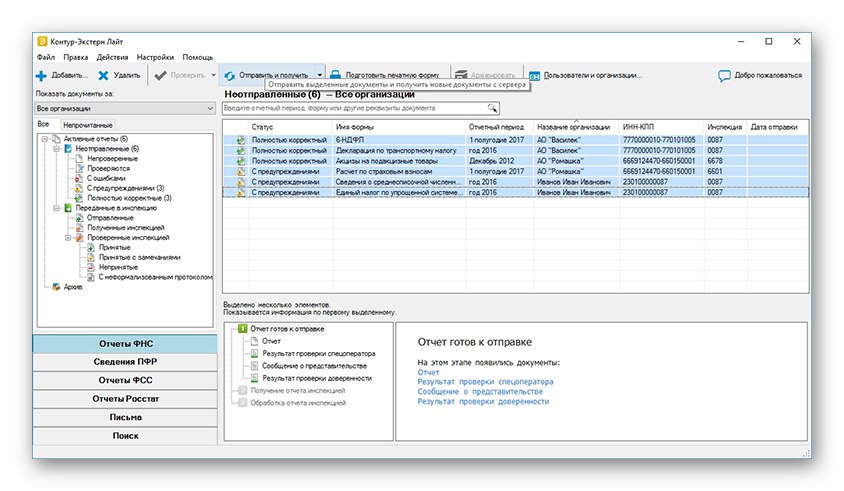This screenshot has height=491, width=844.
Task: Select the С предупреждениями (3) tree item
Action: point(123,188)
